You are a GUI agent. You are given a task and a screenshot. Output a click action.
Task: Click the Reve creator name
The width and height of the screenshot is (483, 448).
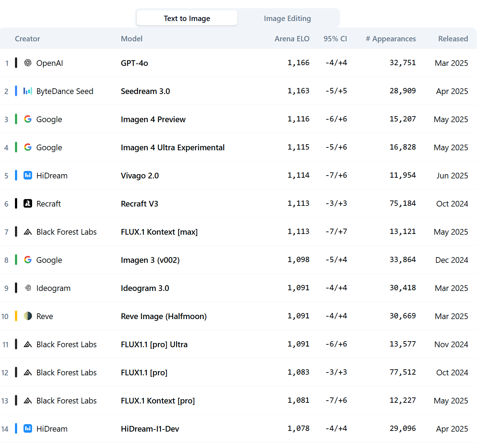tap(45, 316)
